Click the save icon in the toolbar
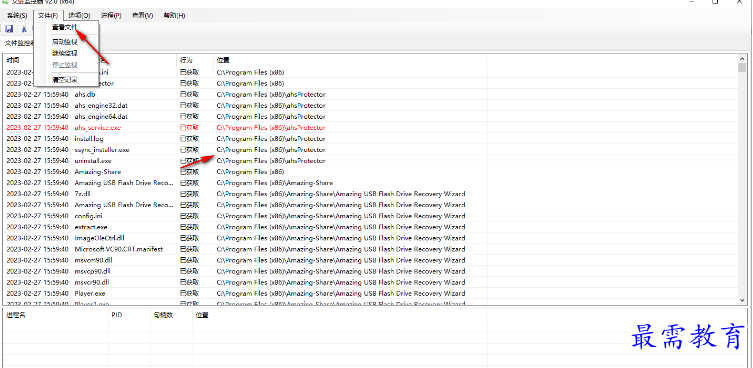The height and width of the screenshot is (368, 753). (x=9, y=29)
